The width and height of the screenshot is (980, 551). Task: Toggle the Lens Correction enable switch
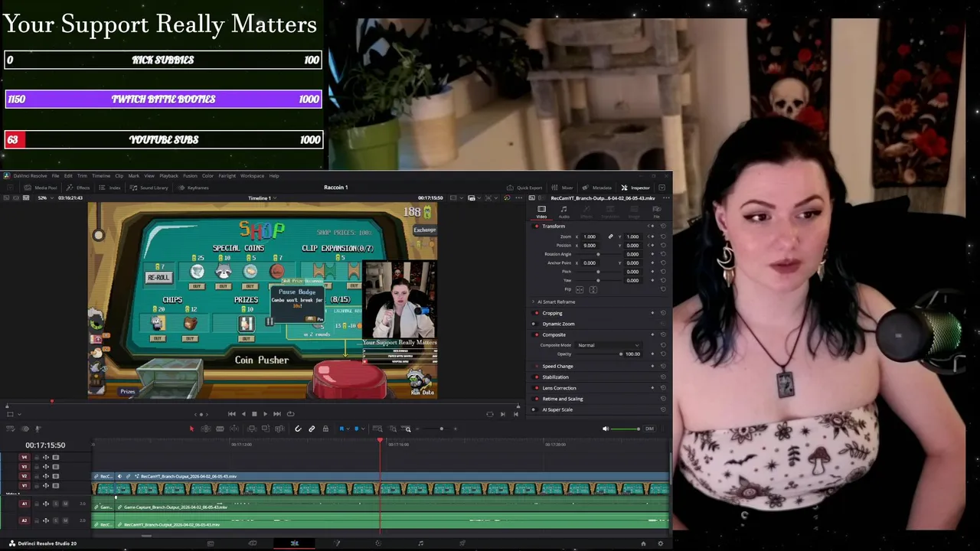[x=536, y=388]
